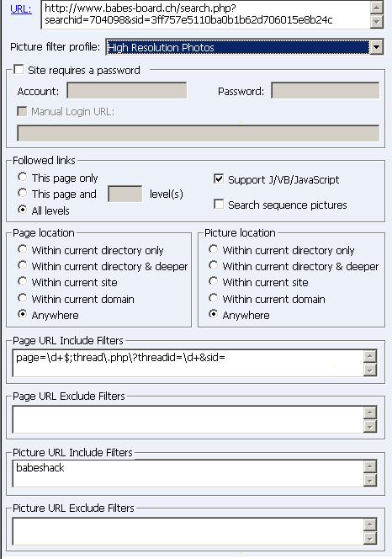Click inside Picture URL Include Filters box

click(188, 473)
